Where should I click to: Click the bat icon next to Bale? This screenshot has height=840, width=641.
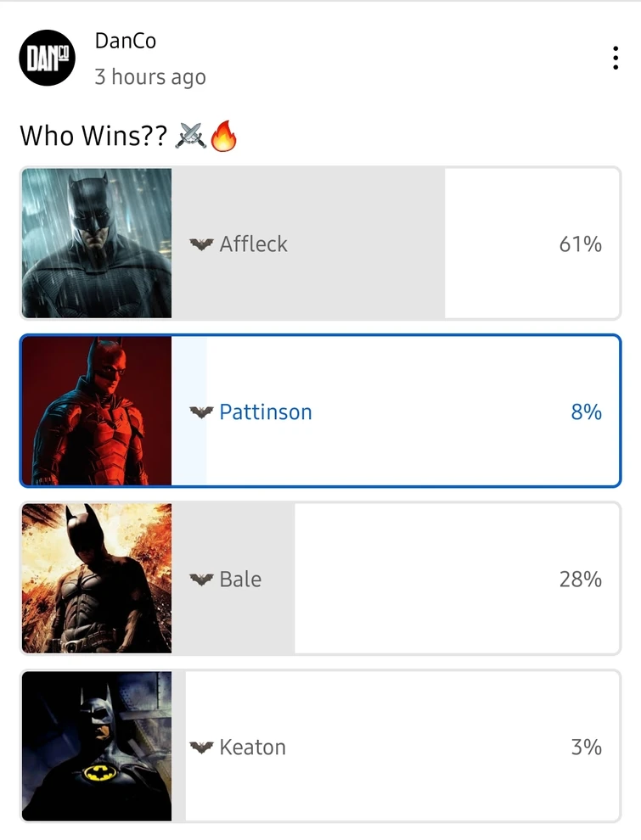pyautogui.click(x=201, y=579)
